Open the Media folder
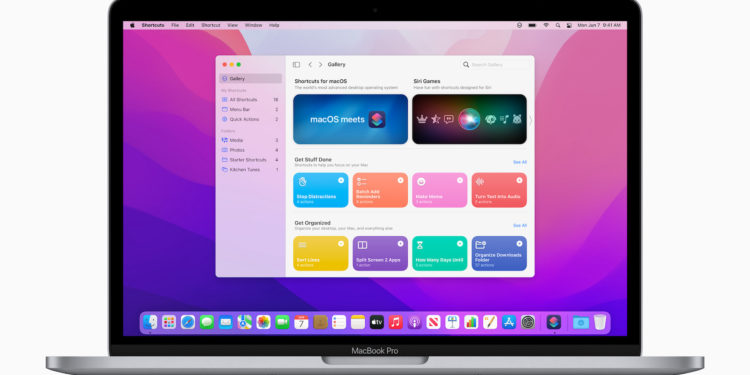The height and width of the screenshot is (375, 750). [250, 140]
